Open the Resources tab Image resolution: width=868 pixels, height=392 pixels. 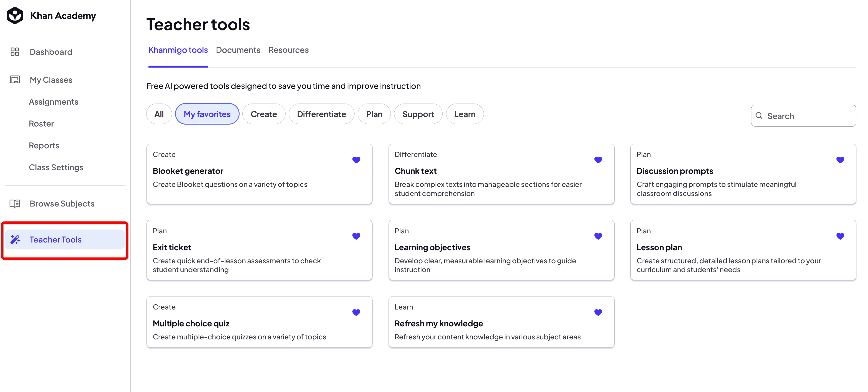[x=288, y=50]
